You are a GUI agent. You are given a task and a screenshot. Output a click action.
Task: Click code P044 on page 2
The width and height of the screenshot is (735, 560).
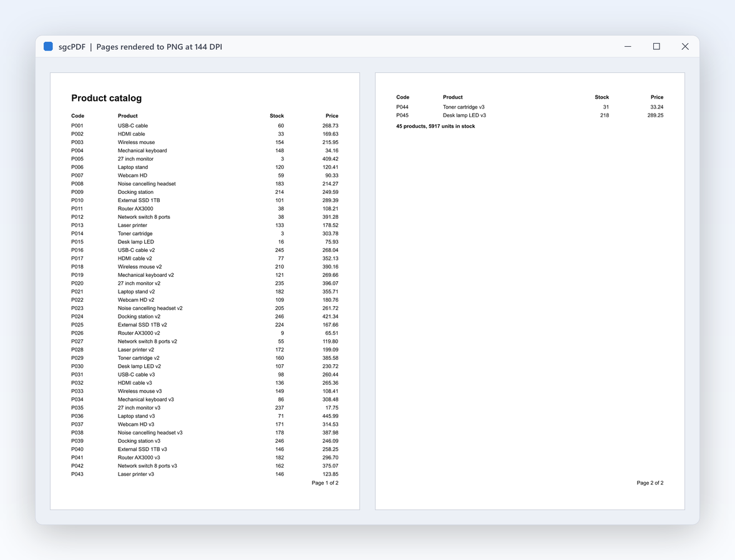402,107
